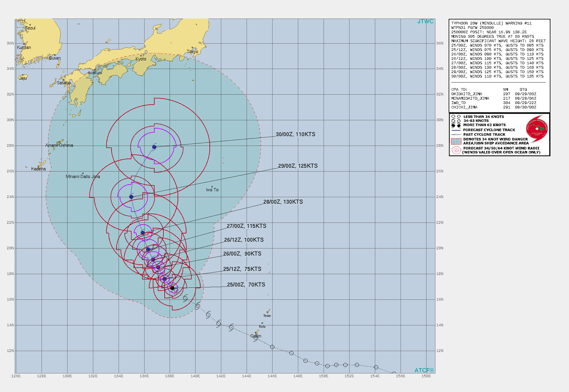The width and height of the screenshot is (569, 392).
Task: Click the ATCF® text at map bottom
Action: [424, 370]
